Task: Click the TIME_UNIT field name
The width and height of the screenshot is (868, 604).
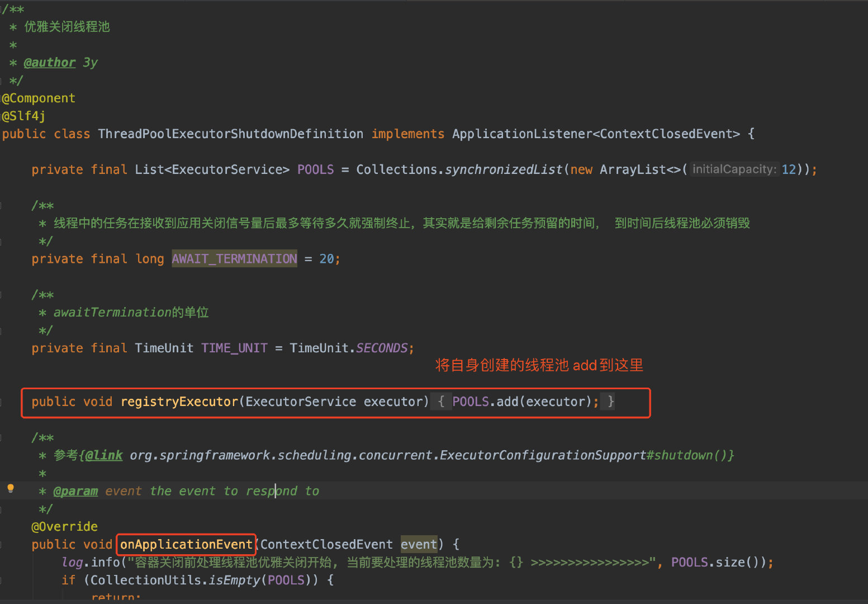Action: click(x=234, y=348)
